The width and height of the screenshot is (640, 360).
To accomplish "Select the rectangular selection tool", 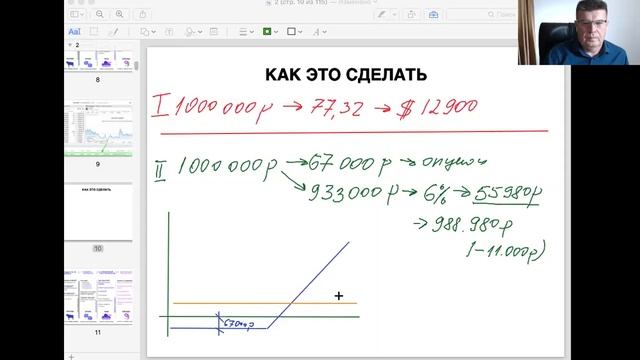I will pos(93,31).
